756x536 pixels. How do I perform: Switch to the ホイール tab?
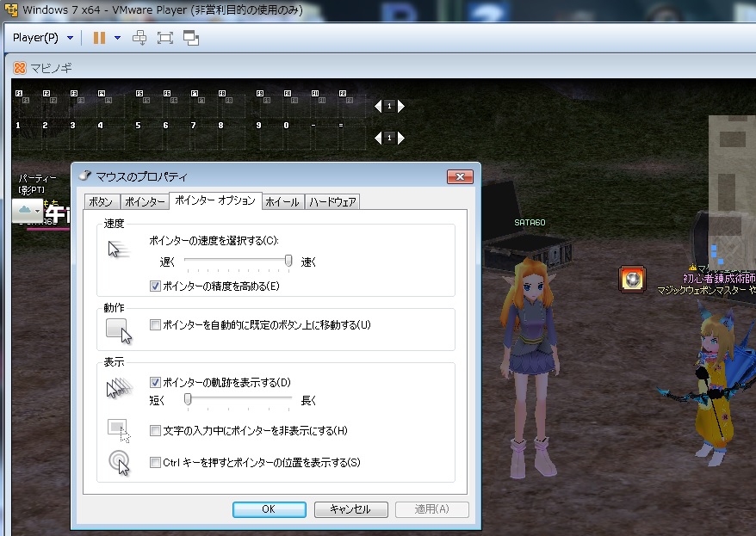click(282, 202)
